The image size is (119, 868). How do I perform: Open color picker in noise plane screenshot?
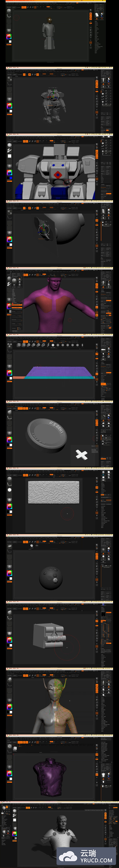10,506
